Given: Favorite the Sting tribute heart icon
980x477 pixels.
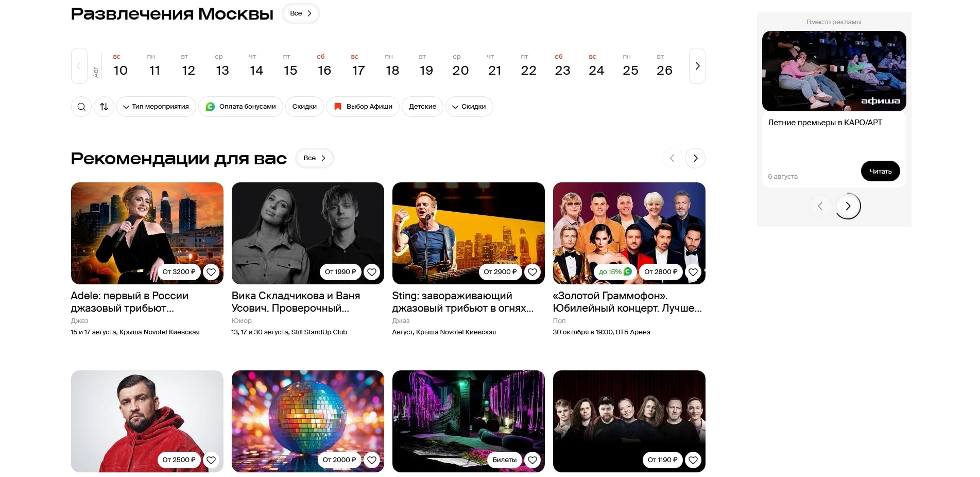Looking at the screenshot, I should click(532, 272).
